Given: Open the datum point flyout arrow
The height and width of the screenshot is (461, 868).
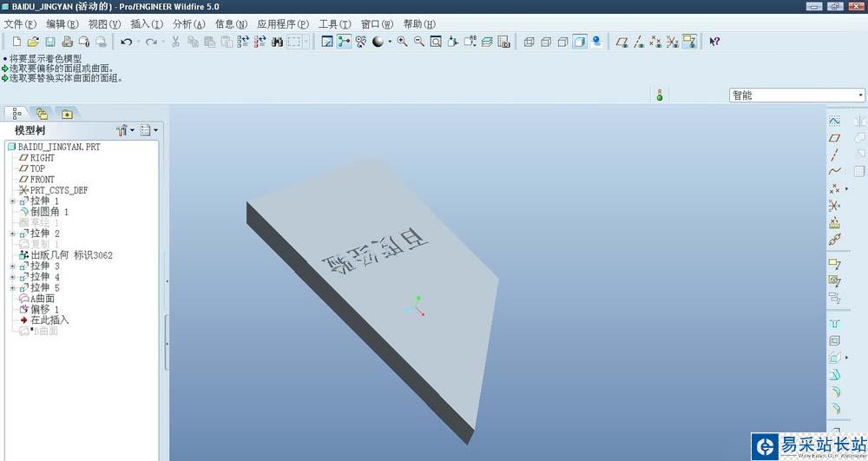Looking at the screenshot, I should click(846, 188).
